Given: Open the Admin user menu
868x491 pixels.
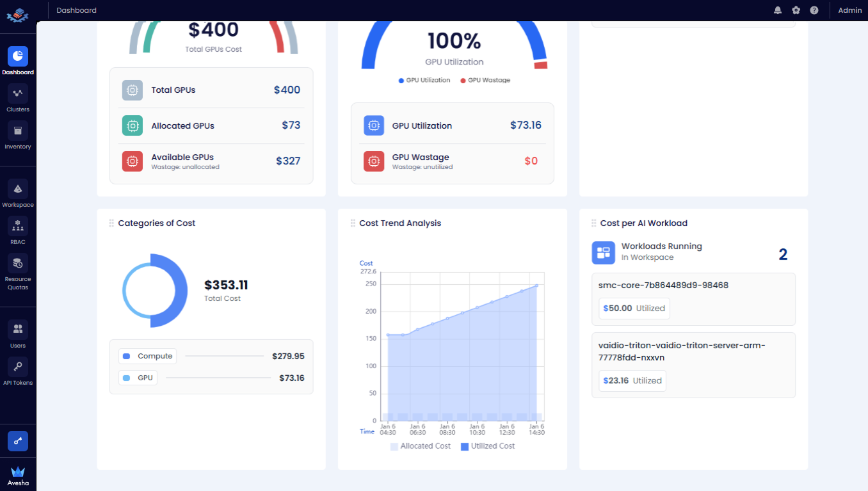Looking at the screenshot, I should coord(849,10).
